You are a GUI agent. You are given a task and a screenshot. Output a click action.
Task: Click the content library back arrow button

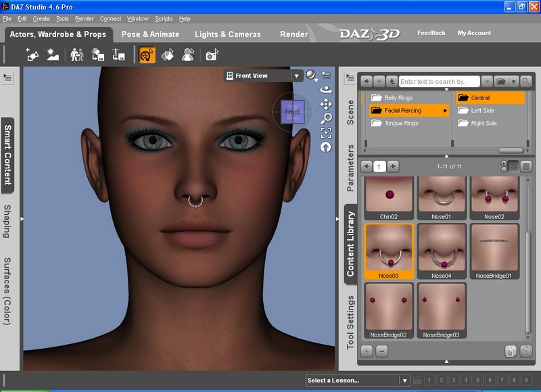click(x=367, y=81)
